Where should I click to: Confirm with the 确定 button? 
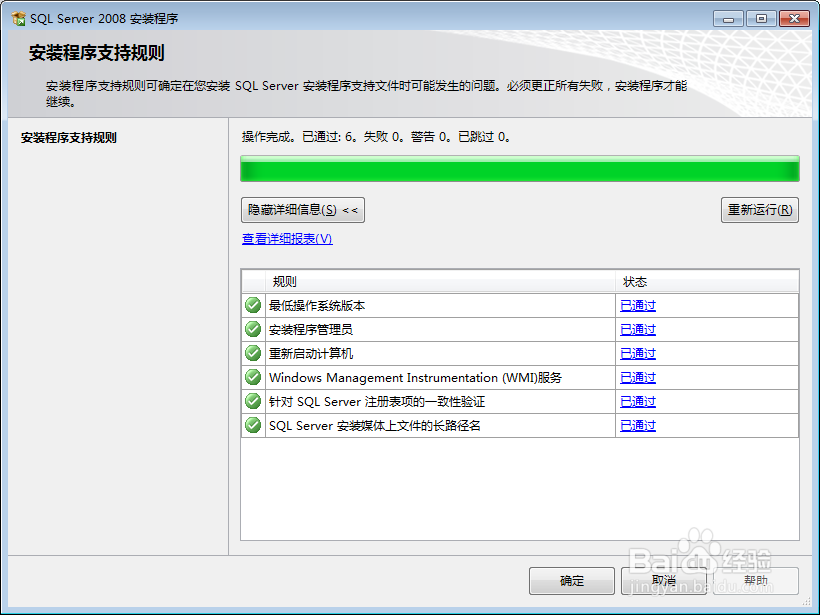coord(572,580)
